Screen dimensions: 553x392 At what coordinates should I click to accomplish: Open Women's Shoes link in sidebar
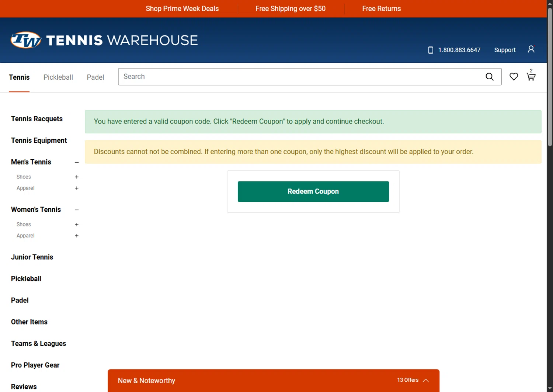tap(24, 225)
